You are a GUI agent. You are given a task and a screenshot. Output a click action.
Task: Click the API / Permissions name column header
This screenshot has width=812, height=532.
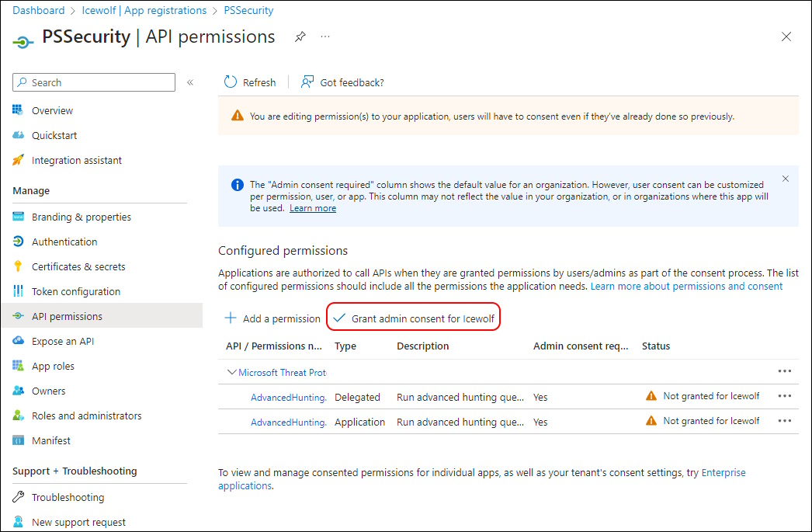pos(274,346)
